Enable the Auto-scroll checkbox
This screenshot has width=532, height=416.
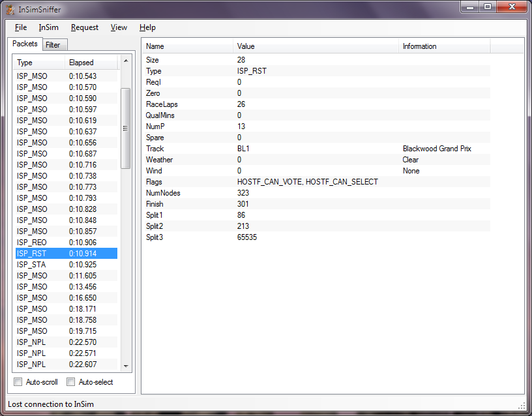point(18,382)
